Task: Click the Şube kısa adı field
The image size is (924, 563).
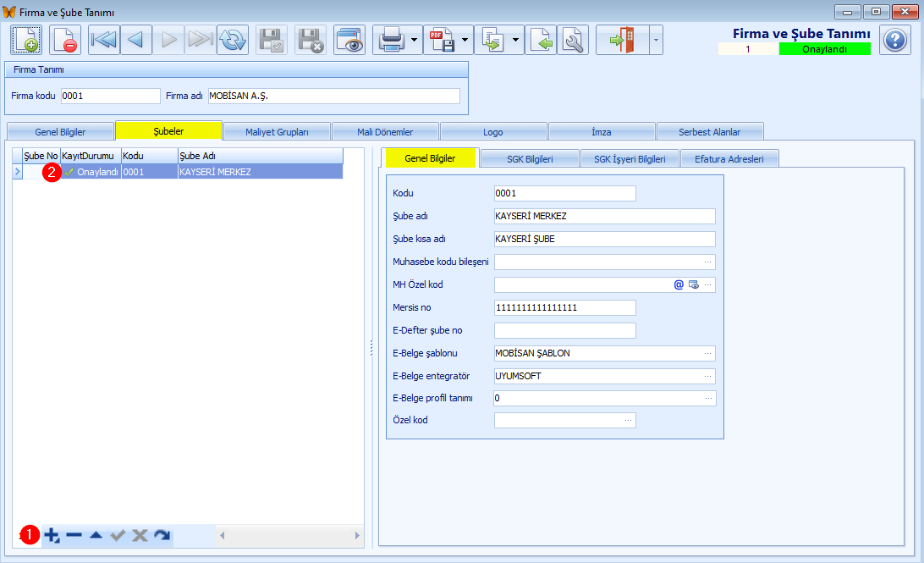Action: coord(605,240)
